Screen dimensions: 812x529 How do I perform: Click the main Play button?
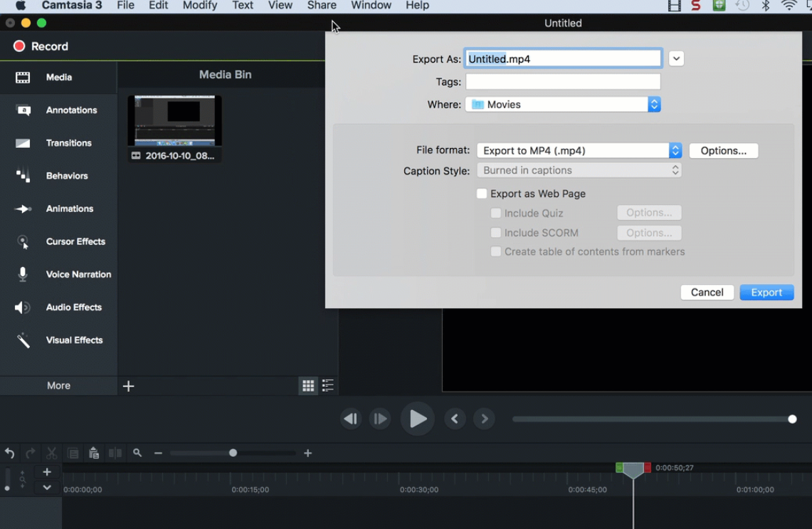[418, 419]
